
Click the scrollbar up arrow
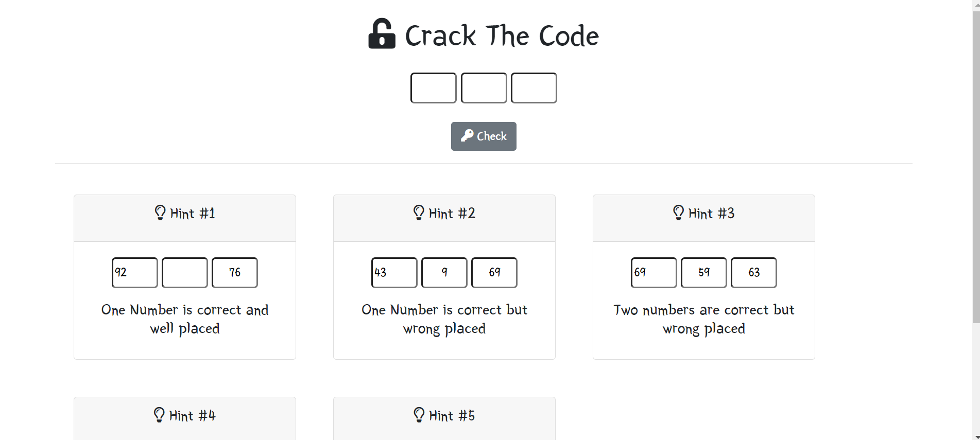(x=976, y=4)
